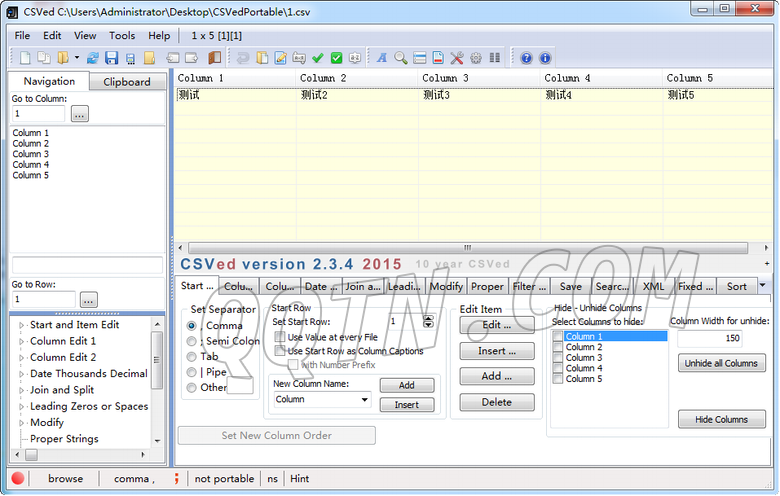780x496 pixels.
Task: Click the blue refresh arrows toolbar icon
Action: [93, 58]
